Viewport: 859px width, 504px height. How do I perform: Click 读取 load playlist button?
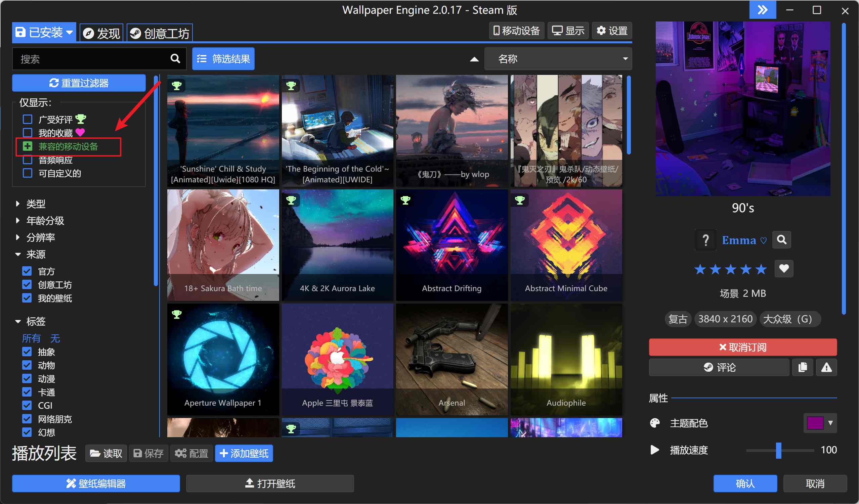[x=106, y=453]
